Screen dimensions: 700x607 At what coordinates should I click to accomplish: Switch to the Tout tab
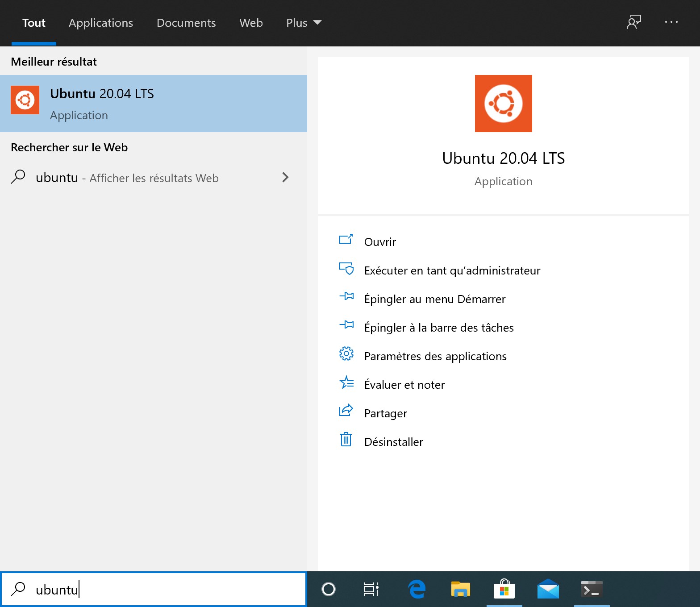click(34, 23)
